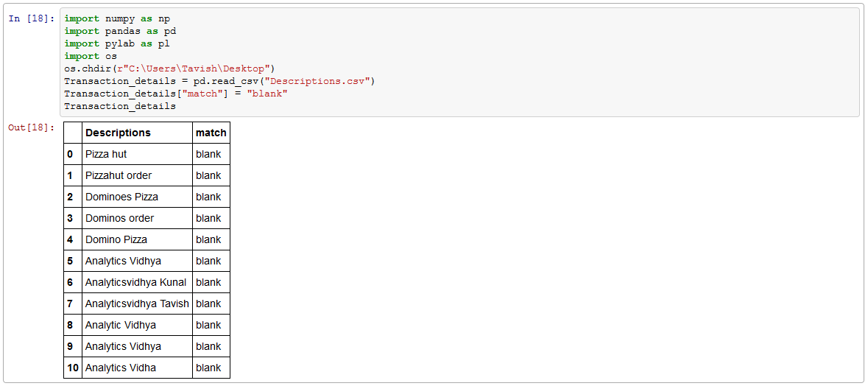
Task: Click the 'Analytics Vidha' cell
Action: [121, 368]
